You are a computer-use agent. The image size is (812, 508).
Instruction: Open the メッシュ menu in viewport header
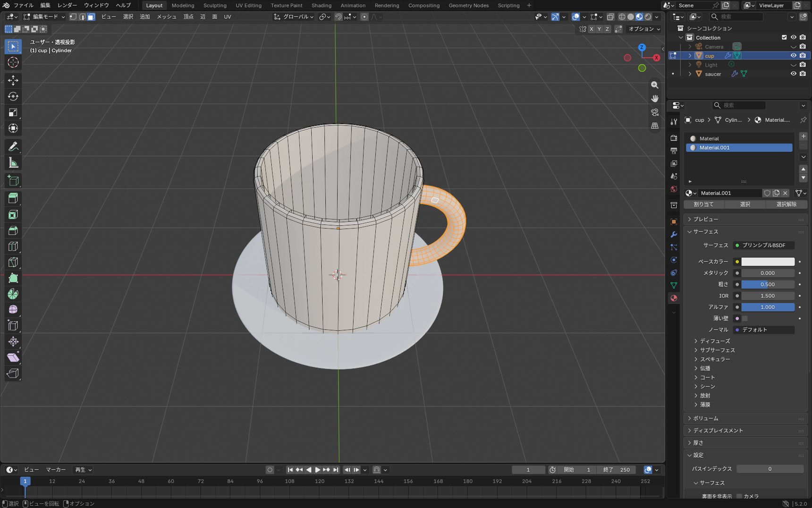point(166,17)
